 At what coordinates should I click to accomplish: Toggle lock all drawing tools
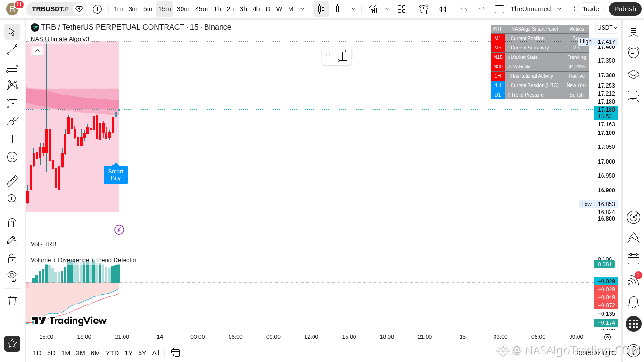tap(12, 258)
